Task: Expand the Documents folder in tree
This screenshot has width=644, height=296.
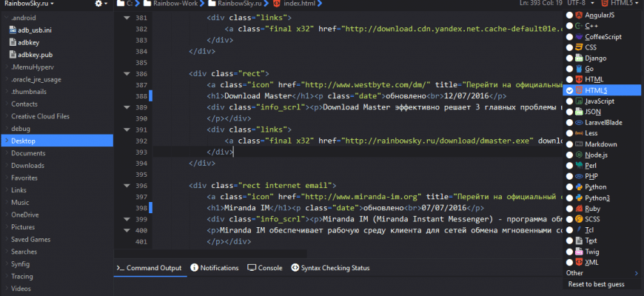Action: pyautogui.click(x=7, y=153)
